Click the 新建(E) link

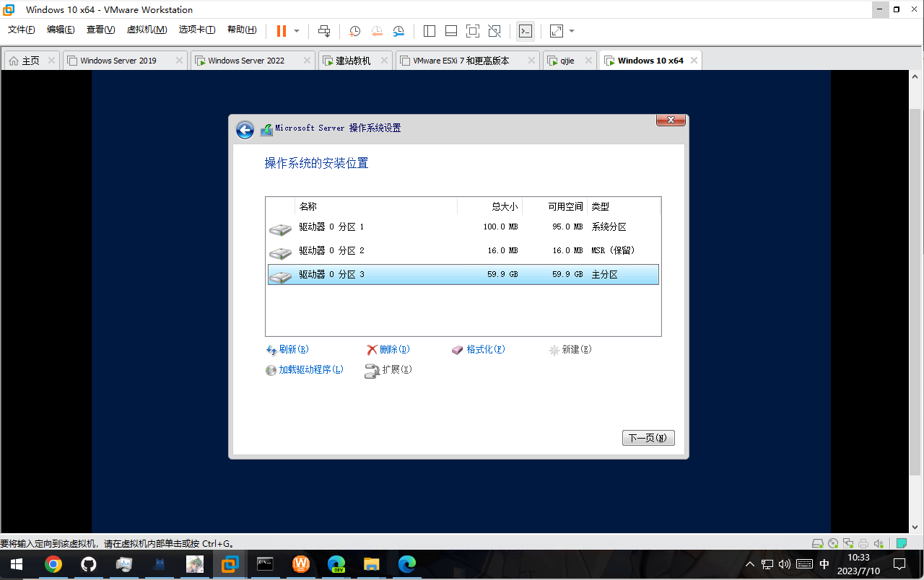coord(570,350)
